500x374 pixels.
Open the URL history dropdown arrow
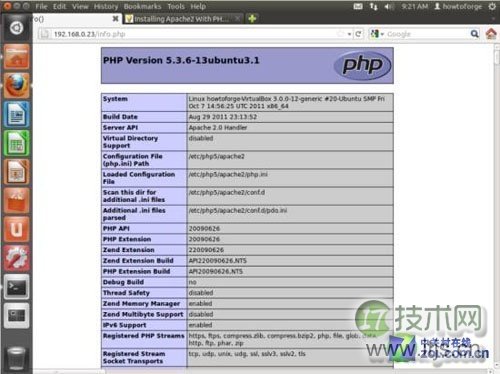pyautogui.click(x=349, y=34)
